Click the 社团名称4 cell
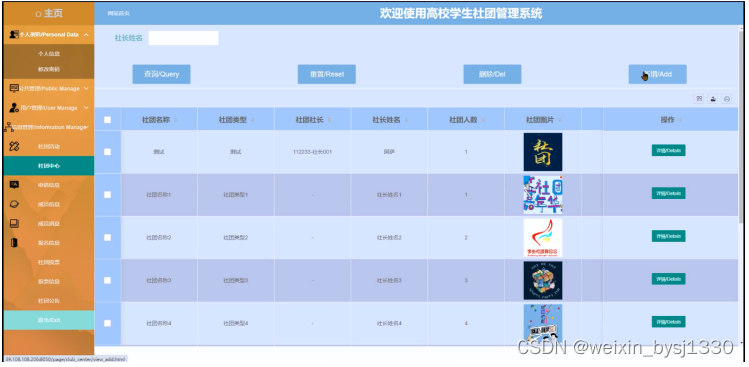749x367 pixels. click(159, 324)
